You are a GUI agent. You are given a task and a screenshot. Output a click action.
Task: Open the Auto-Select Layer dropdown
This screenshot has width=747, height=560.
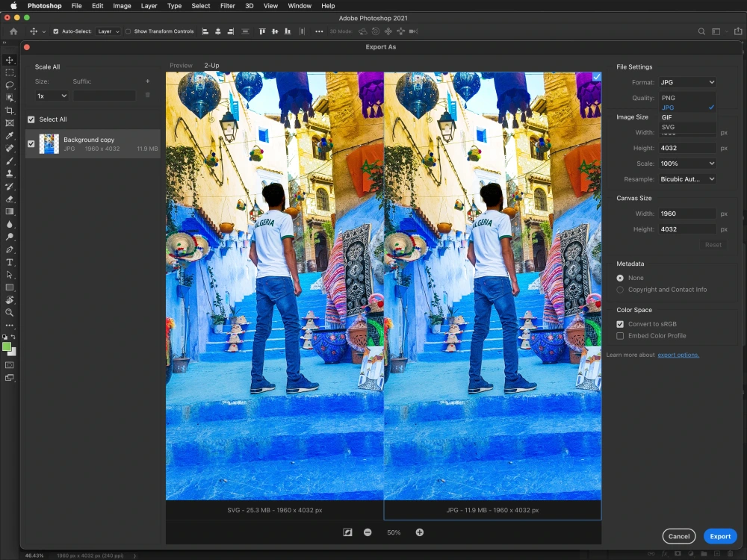(108, 31)
